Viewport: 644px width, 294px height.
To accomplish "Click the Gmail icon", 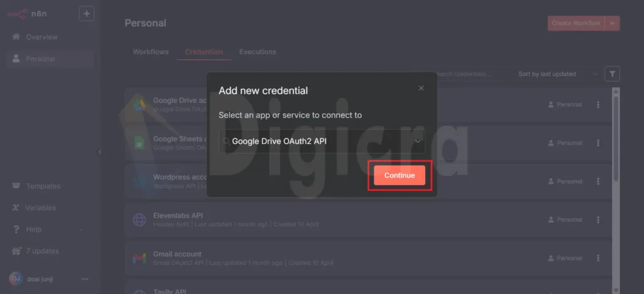I will click(139, 258).
